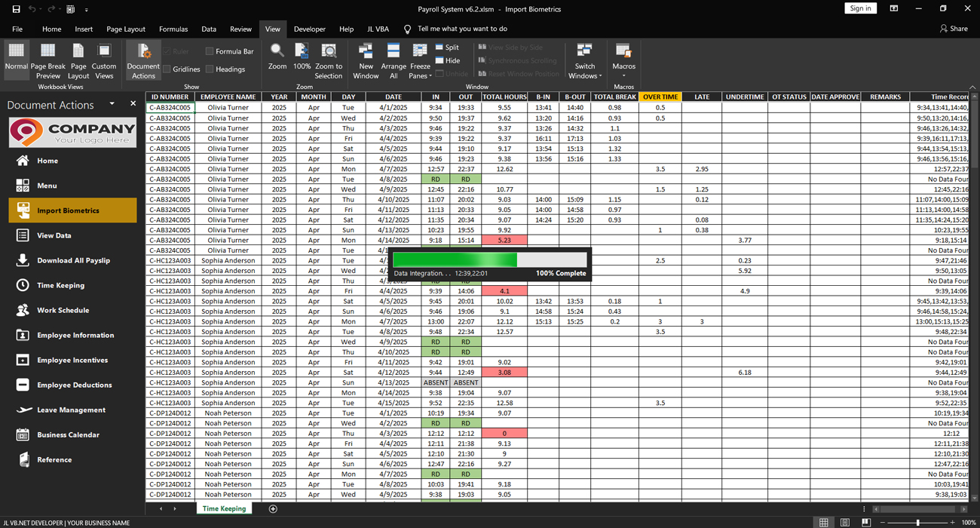980x528 pixels.
Task: Click the OVER TIME column header
Action: tap(660, 97)
